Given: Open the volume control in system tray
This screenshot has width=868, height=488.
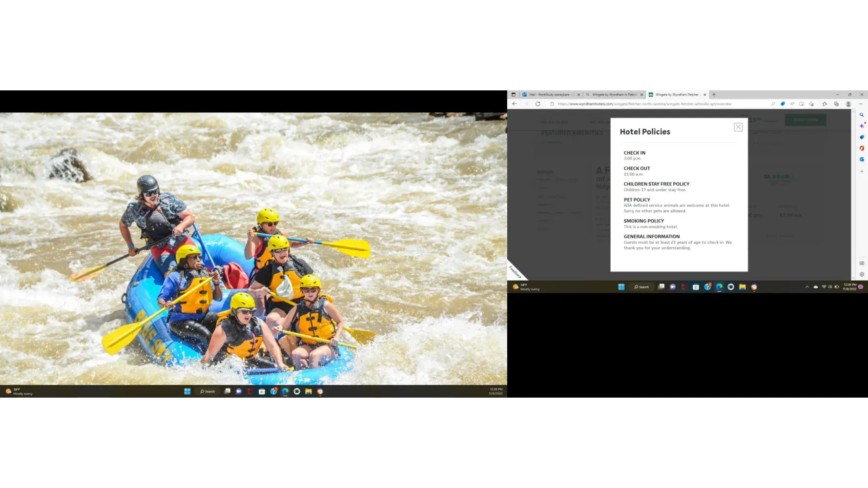Looking at the screenshot, I should 830,287.
